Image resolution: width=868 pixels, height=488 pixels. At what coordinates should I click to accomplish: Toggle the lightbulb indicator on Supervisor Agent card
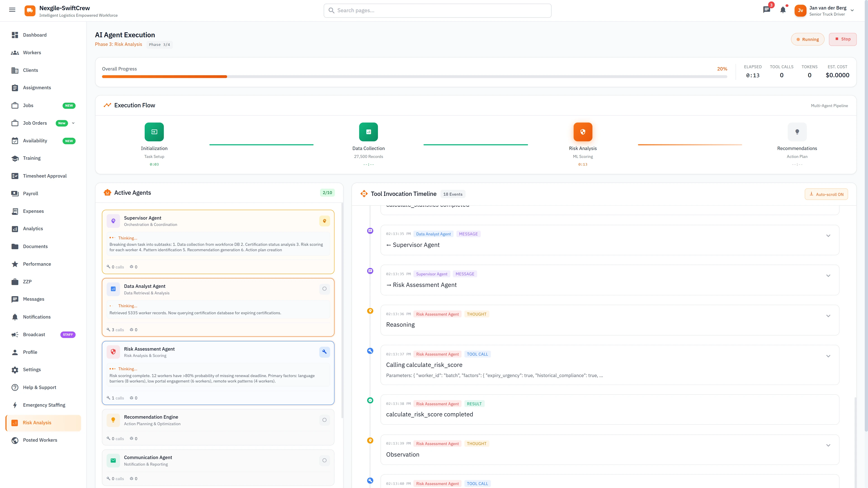pyautogui.click(x=324, y=221)
